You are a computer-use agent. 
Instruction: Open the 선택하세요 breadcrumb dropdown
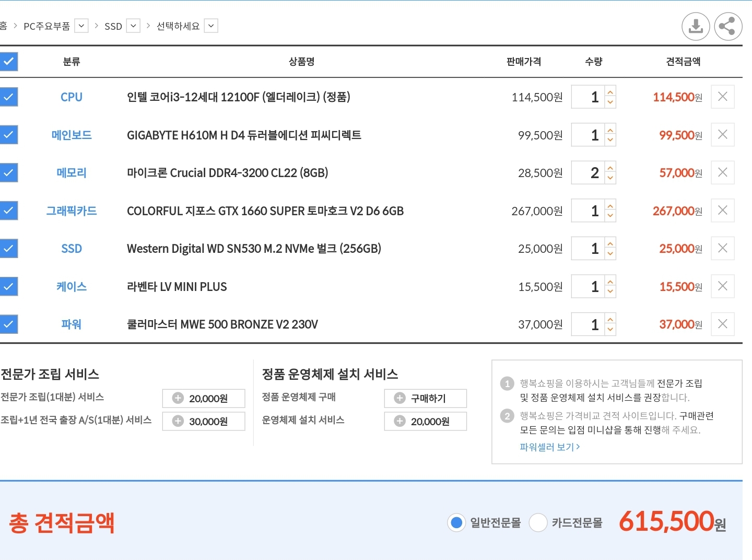[211, 26]
